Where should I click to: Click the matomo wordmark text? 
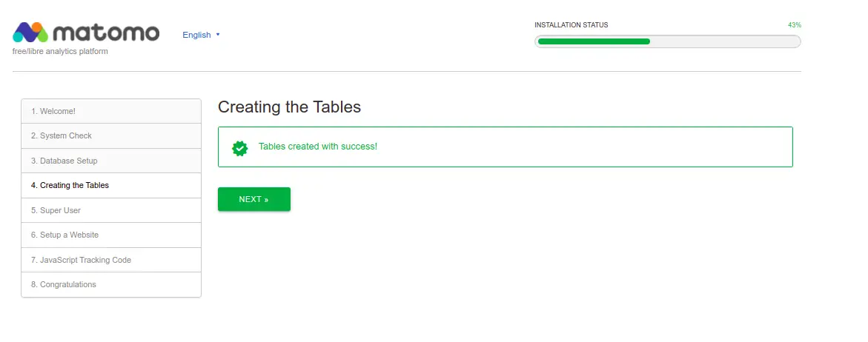pyautogui.click(x=107, y=33)
